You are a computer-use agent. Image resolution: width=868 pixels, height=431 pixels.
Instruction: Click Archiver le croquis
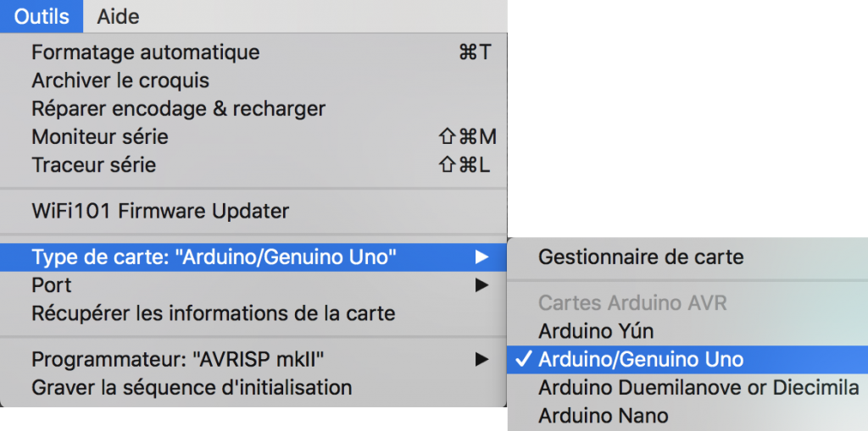tap(120, 80)
